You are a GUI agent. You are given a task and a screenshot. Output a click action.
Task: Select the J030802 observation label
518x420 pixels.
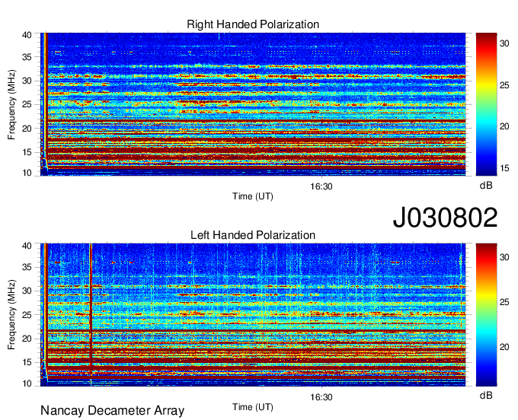445,218
